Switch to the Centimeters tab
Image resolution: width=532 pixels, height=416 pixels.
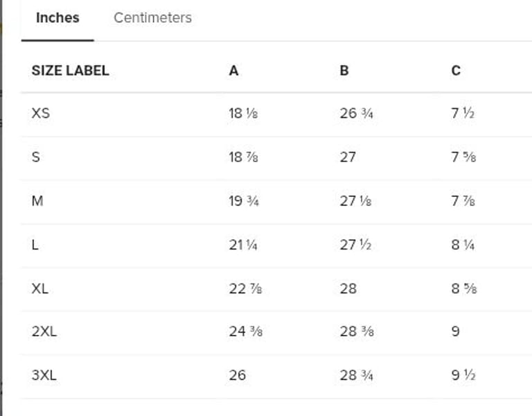[152, 18]
